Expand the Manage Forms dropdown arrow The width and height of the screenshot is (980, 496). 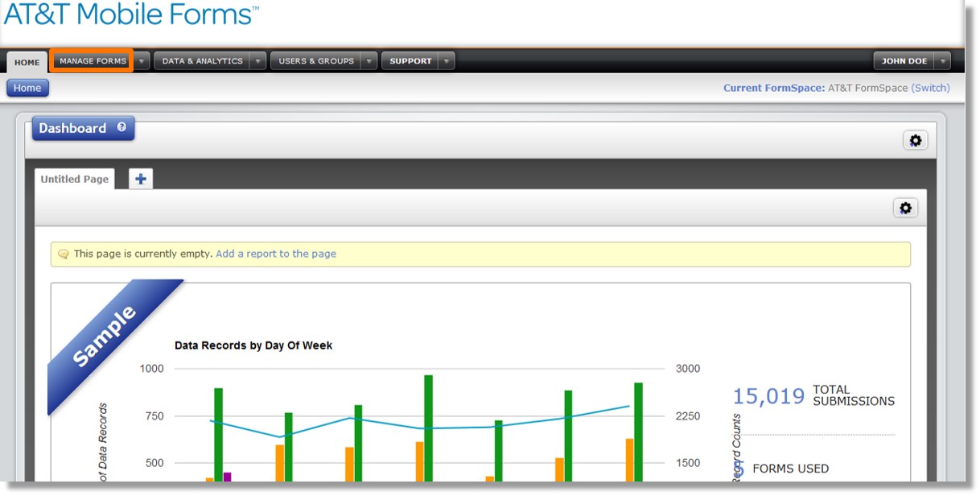(x=142, y=61)
